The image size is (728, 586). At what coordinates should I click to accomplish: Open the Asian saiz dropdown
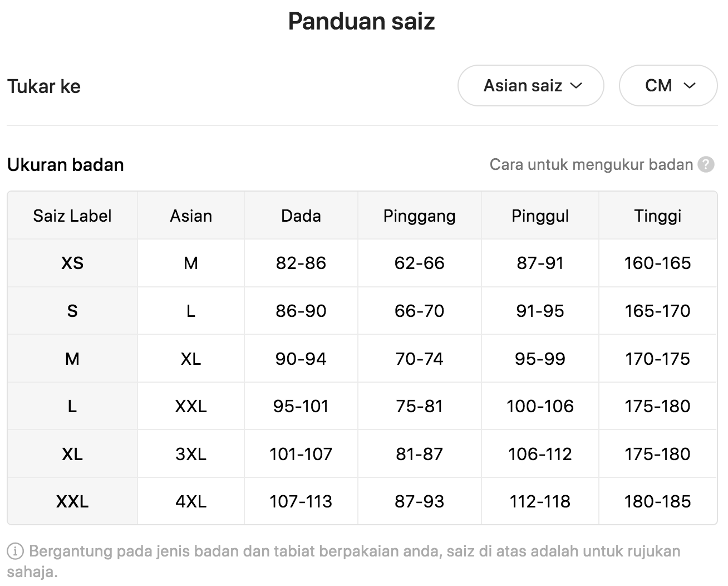tap(530, 86)
